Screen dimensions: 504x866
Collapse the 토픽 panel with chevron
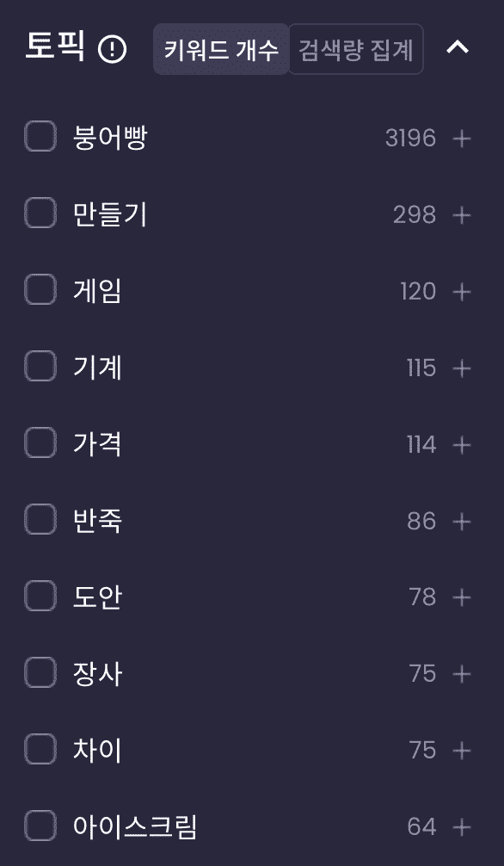point(458,48)
